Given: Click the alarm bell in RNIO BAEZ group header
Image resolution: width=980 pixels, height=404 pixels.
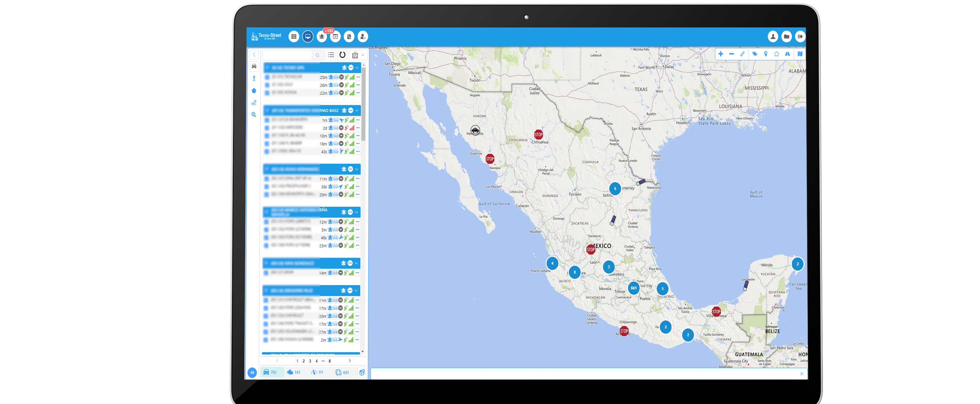Looking at the screenshot, I should (344, 110).
